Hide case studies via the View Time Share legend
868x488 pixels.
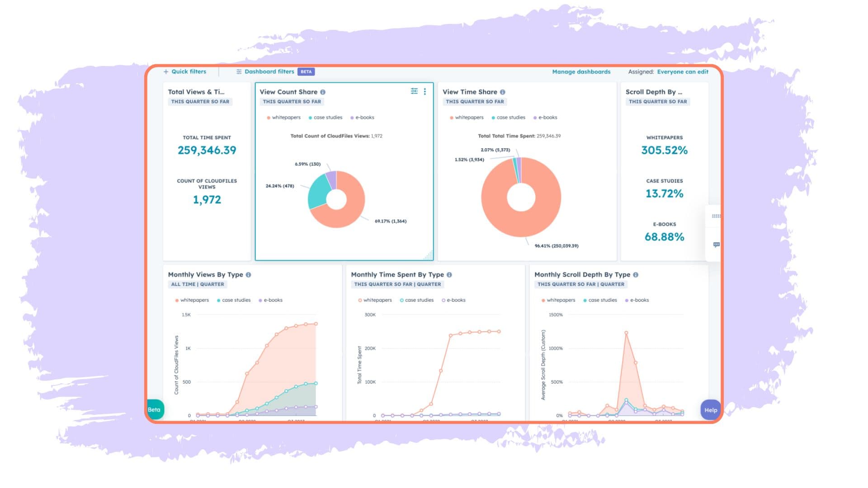[x=510, y=117]
